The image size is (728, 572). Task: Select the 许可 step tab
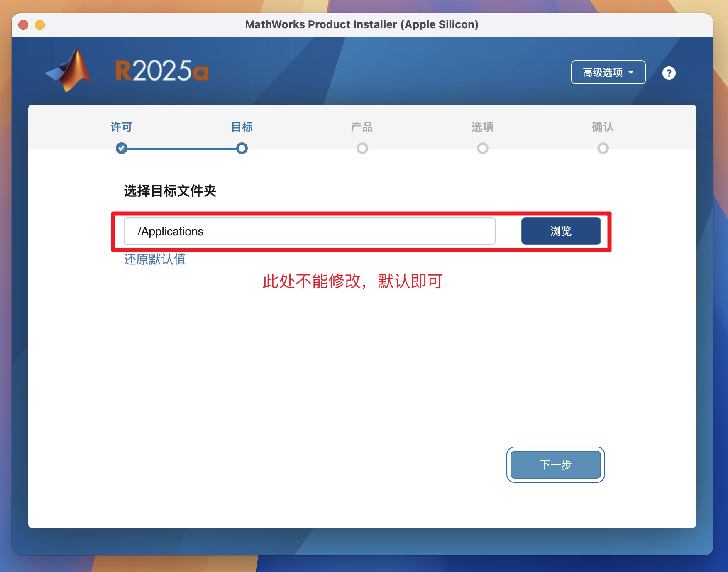click(x=122, y=127)
